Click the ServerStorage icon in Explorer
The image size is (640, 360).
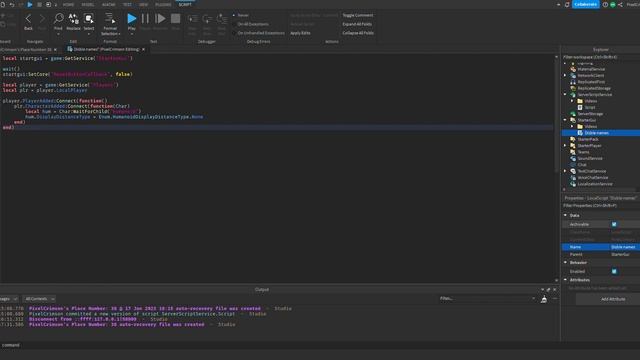pyautogui.click(x=573, y=114)
